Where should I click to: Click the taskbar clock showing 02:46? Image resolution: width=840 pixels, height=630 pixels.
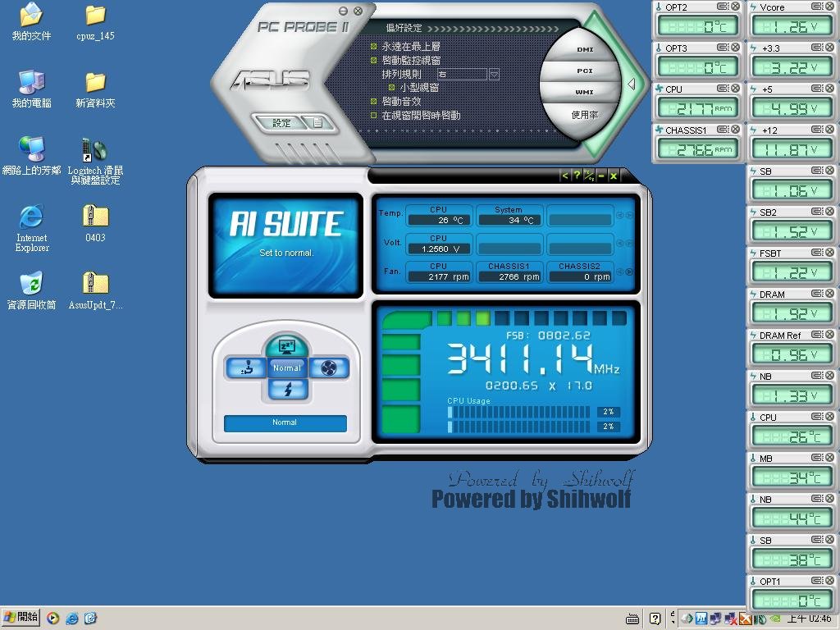(x=809, y=619)
